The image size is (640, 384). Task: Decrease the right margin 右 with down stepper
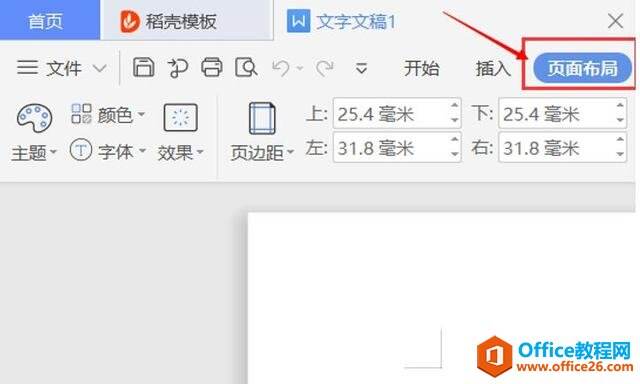point(620,154)
